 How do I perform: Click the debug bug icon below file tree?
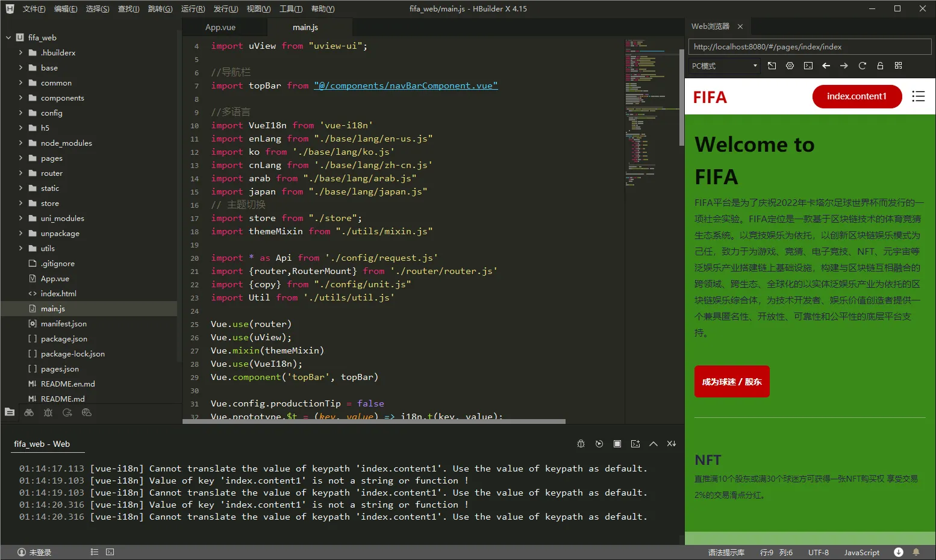[48, 412]
